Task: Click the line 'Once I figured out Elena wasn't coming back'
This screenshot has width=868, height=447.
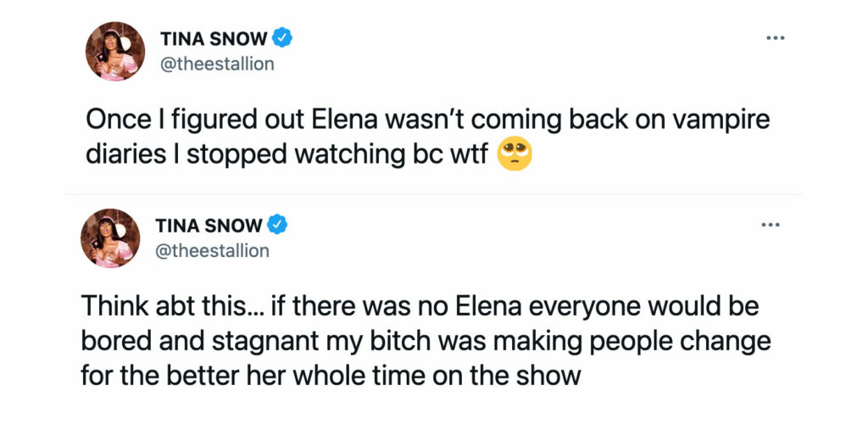Action: coord(428,120)
